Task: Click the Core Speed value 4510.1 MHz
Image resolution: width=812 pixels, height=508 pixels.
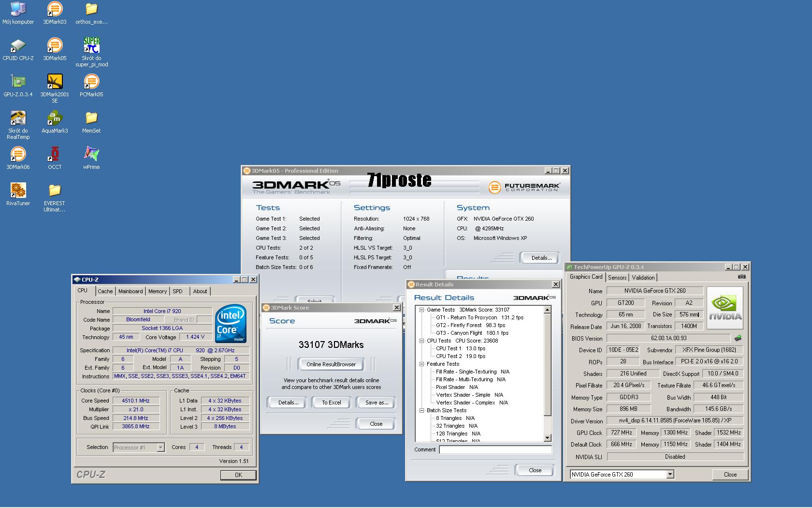Action: (x=135, y=401)
